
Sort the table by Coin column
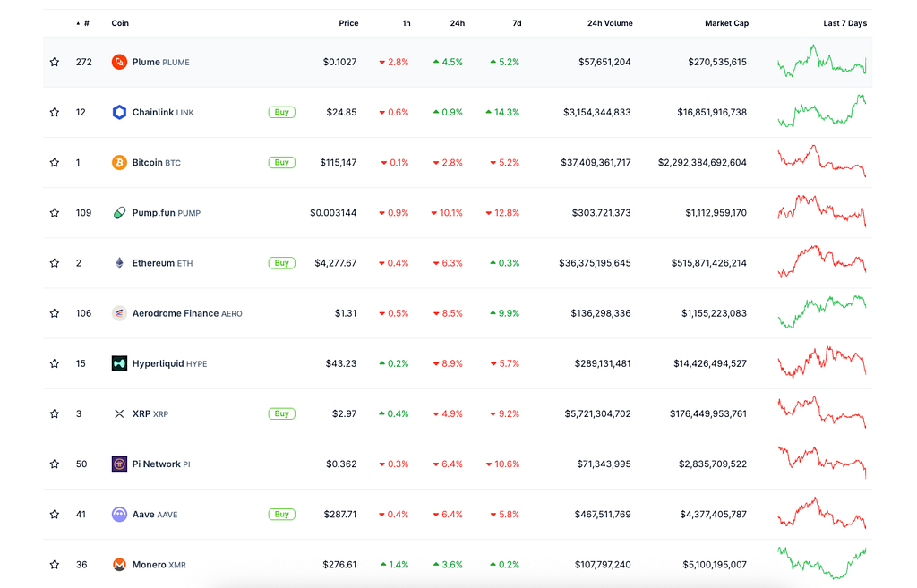click(x=120, y=23)
